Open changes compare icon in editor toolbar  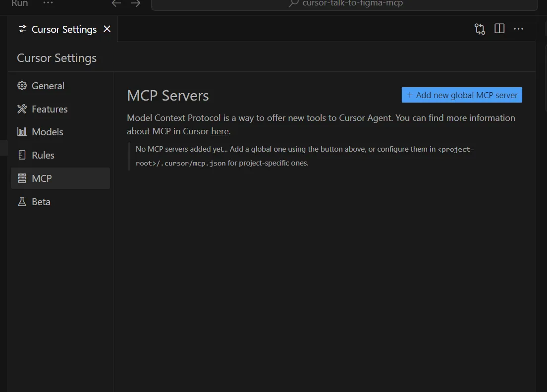(x=480, y=29)
